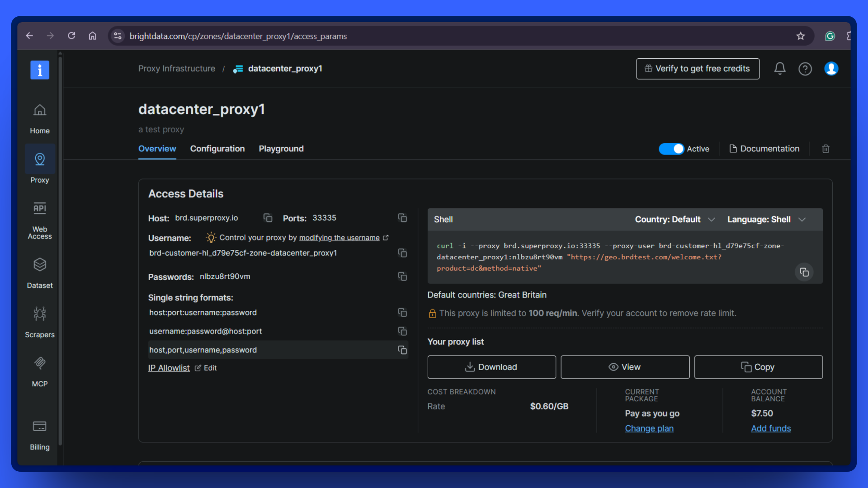Open the notifications bell
Screen dimensions: 868x488
click(779, 69)
